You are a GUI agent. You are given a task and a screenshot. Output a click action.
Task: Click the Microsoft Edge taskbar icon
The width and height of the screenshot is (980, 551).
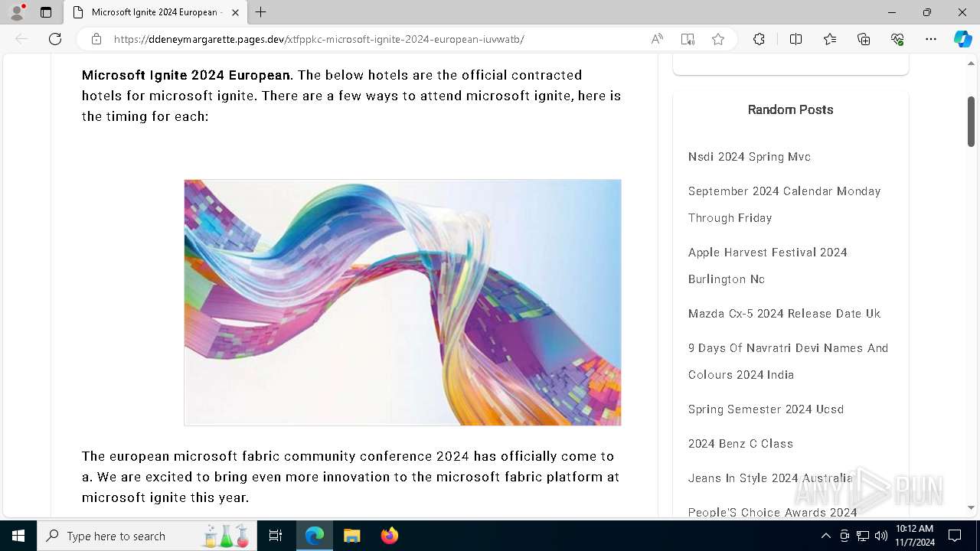click(315, 536)
